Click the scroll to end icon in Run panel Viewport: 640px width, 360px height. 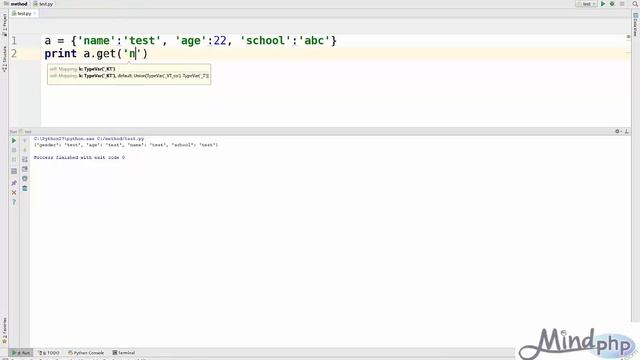(x=24, y=169)
